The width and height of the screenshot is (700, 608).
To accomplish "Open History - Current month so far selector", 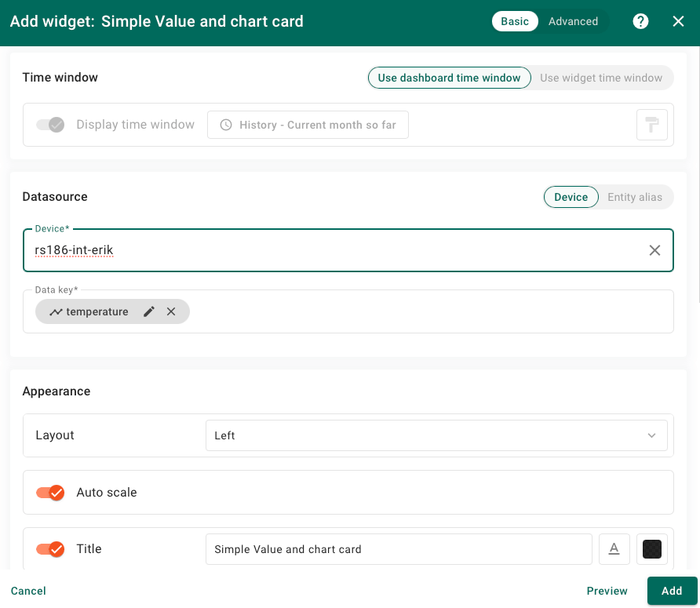I will [308, 125].
